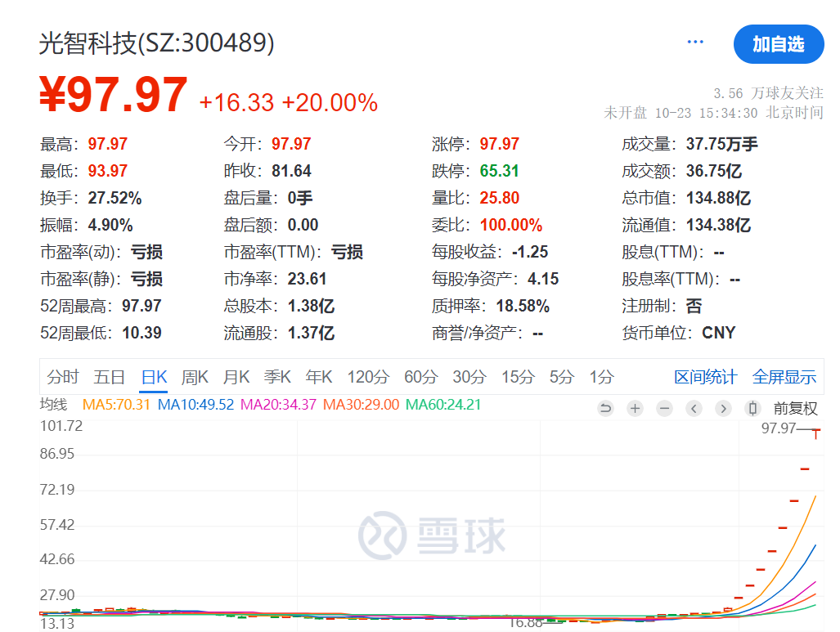The height and width of the screenshot is (632, 840).
Task: Select the 120分 interval tab
Action: pos(368,377)
